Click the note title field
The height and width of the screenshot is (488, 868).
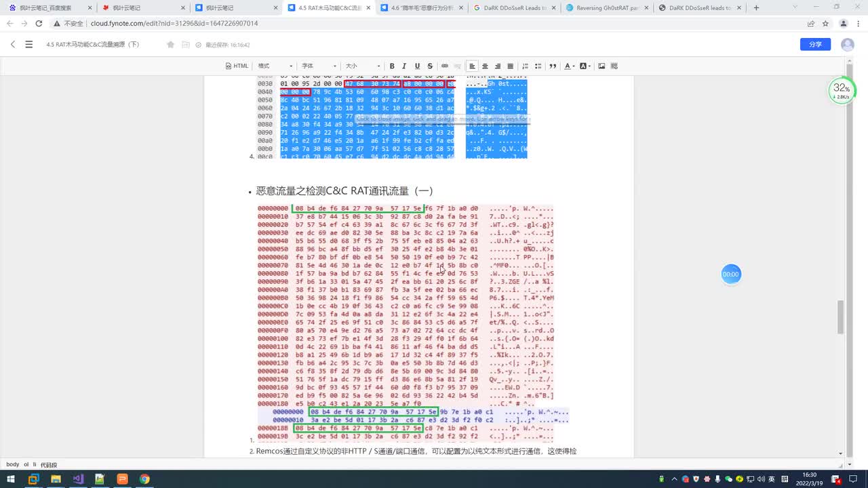[x=94, y=45]
